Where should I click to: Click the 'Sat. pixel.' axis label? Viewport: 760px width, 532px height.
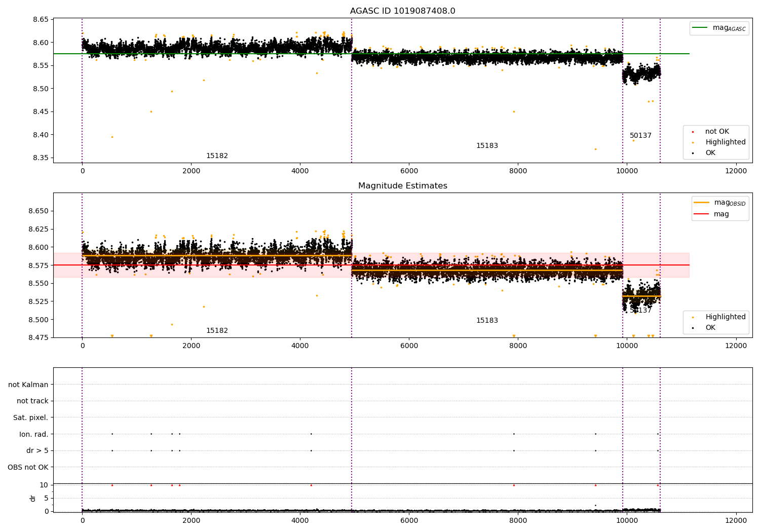pos(31,417)
